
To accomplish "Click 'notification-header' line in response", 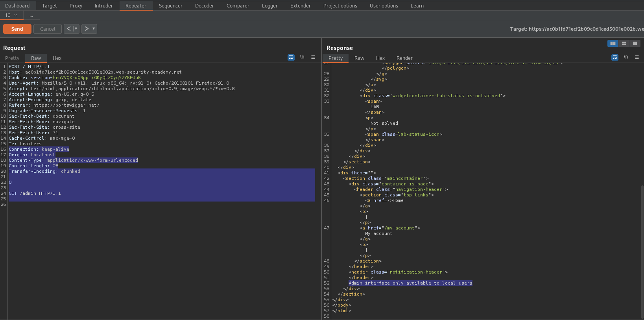I will pos(398,272).
